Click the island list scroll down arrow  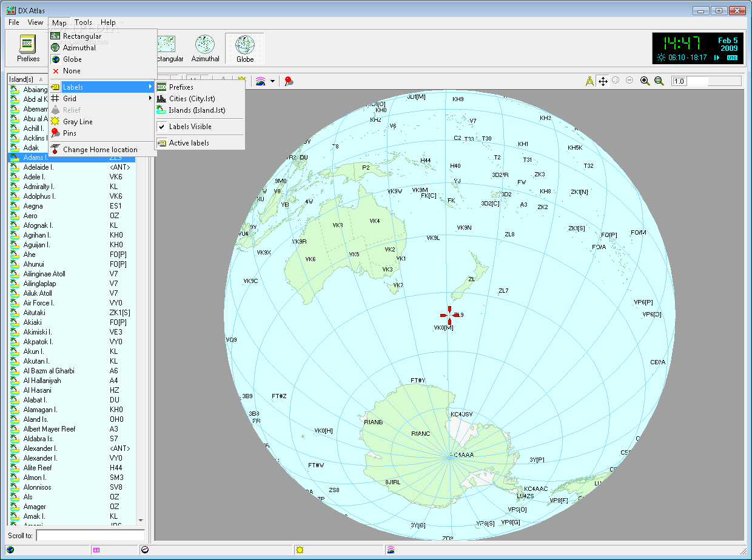141,520
